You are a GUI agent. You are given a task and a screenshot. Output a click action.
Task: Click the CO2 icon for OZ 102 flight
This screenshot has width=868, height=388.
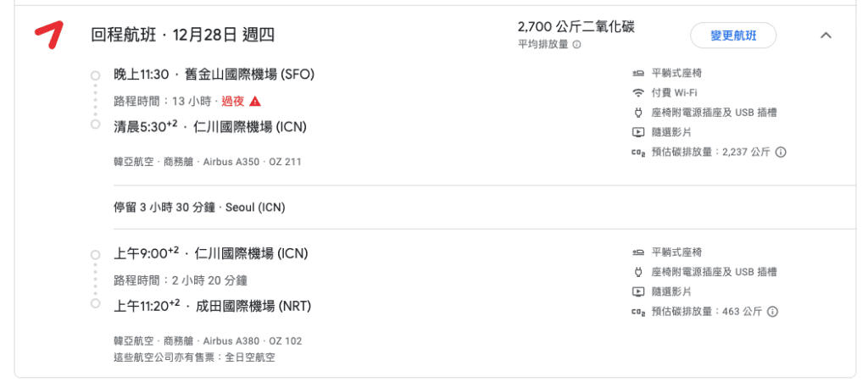(638, 312)
